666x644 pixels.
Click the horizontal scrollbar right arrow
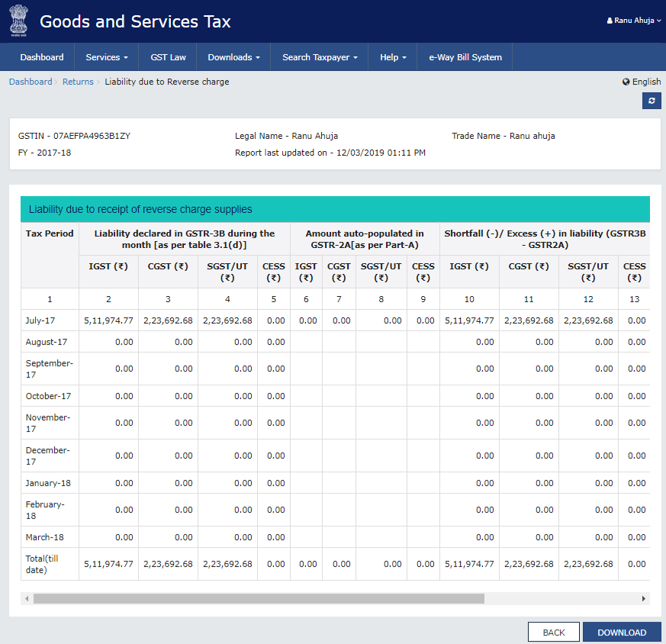pyautogui.click(x=643, y=598)
